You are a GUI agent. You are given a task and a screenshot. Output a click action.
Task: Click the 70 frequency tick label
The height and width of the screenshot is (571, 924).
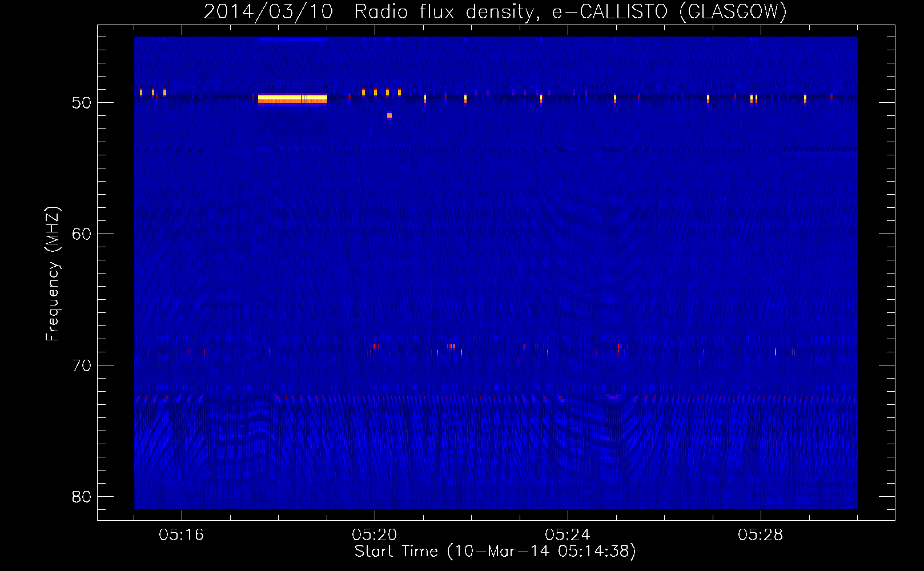click(x=82, y=365)
